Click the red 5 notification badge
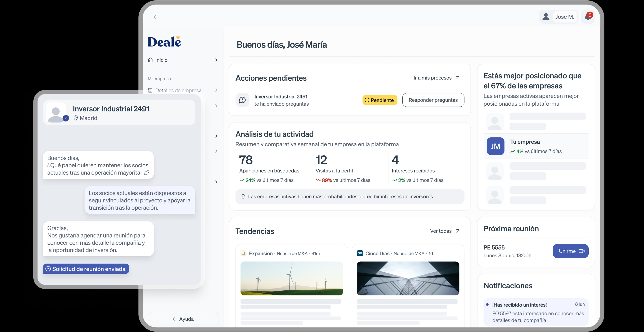 (590, 15)
